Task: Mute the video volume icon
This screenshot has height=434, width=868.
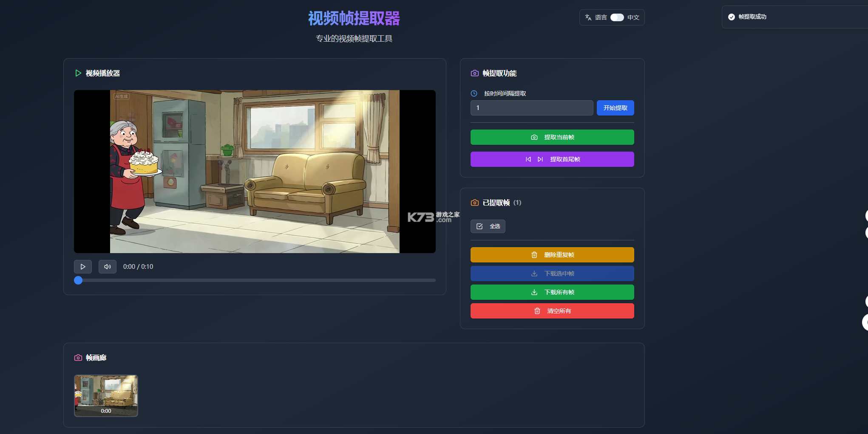Action: pos(108,267)
